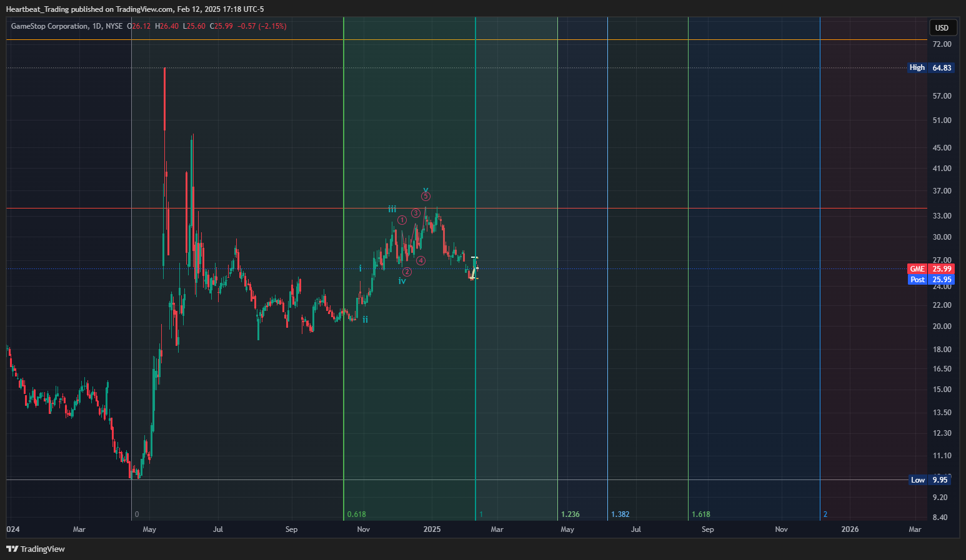Click the Fib time zone 1.618 label
This screenshot has height=560, width=966.
pyautogui.click(x=701, y=514)
